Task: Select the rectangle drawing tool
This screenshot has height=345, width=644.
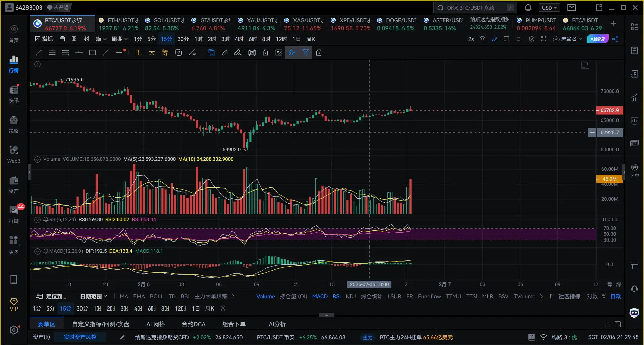Action: tap(92, 52)
